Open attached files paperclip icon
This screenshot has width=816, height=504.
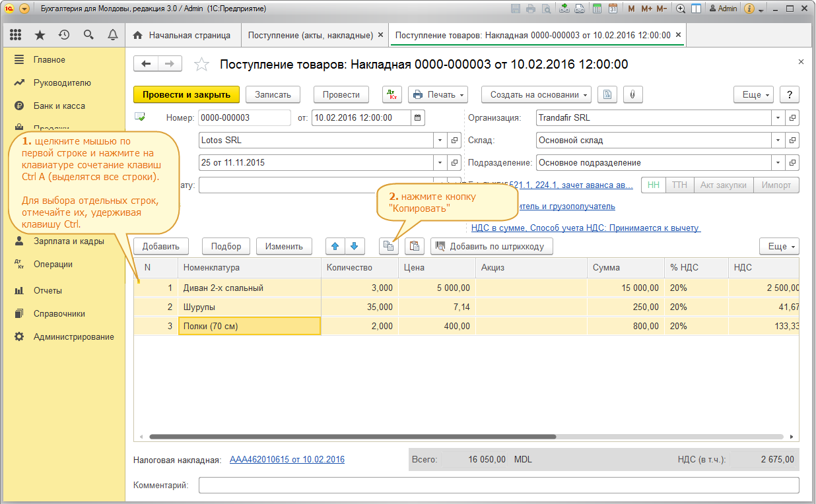(x=632, y=94)
